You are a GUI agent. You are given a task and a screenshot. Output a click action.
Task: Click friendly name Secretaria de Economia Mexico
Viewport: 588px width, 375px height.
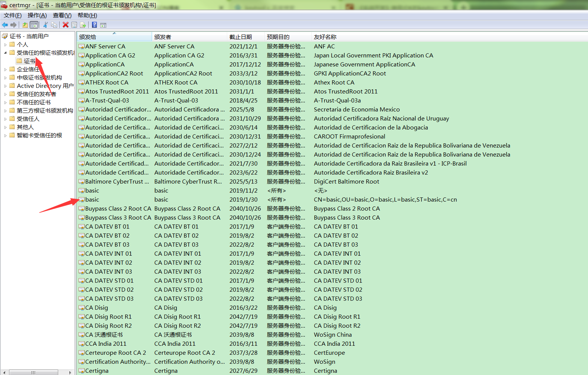coord(357,110)
